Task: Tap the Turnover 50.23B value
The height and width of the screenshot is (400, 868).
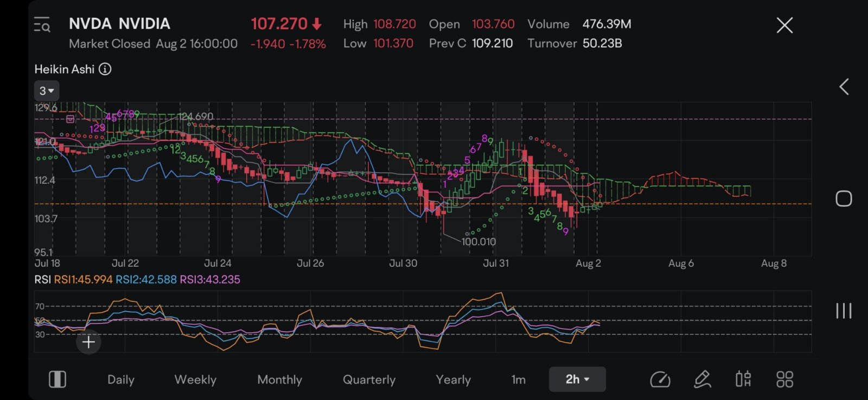Action: point(602,43)
